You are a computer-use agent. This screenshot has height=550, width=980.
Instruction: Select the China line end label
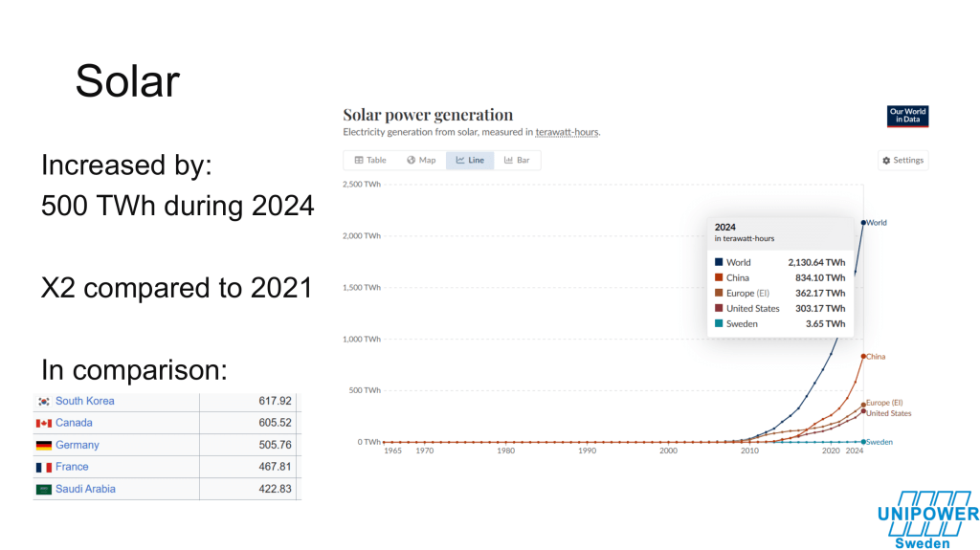click(875, 357)
